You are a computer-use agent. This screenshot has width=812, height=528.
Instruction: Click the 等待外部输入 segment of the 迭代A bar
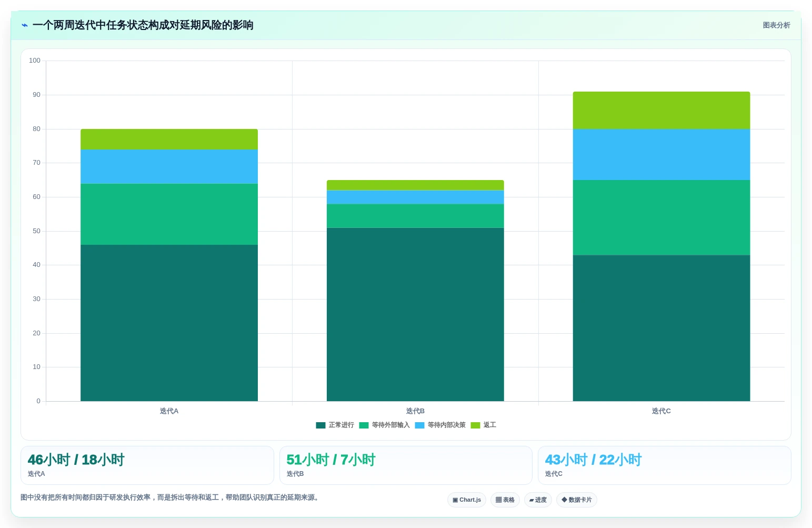pos(169,214)
